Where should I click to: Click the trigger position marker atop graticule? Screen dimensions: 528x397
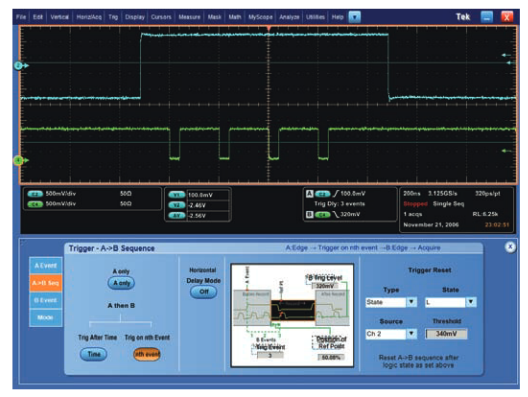268,29
